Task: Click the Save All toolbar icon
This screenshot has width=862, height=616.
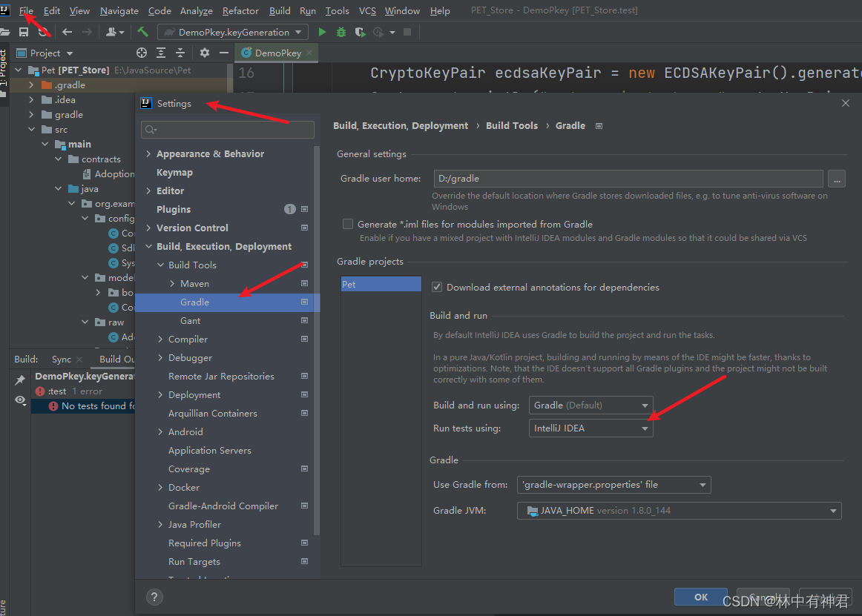Action: click(x=24, y=33)
